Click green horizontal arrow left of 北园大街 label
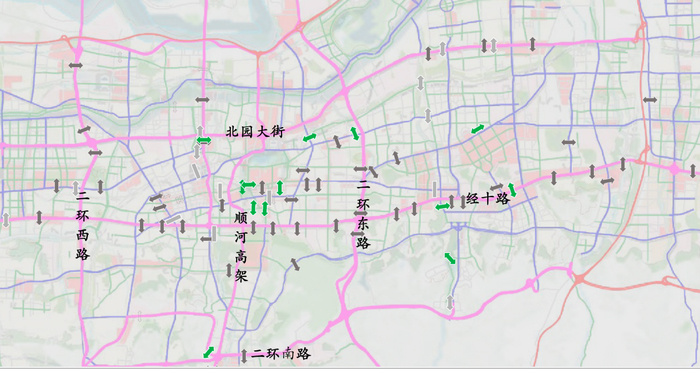 click(204, 140)
